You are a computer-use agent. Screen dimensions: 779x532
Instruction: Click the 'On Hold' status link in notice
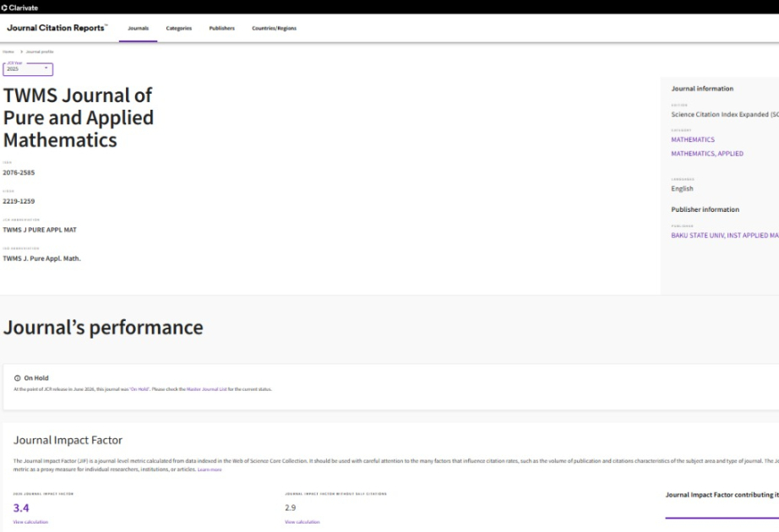coord(139,389)
